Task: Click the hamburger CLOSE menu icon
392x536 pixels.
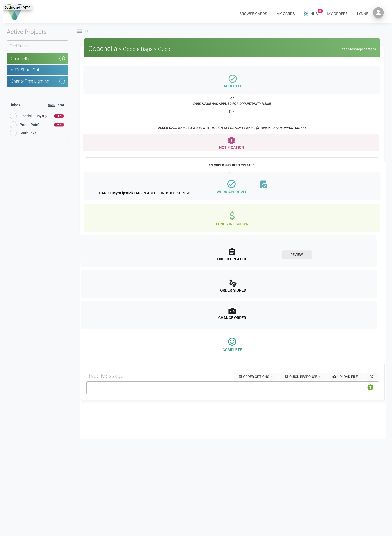Action: (x=79, y=31)
